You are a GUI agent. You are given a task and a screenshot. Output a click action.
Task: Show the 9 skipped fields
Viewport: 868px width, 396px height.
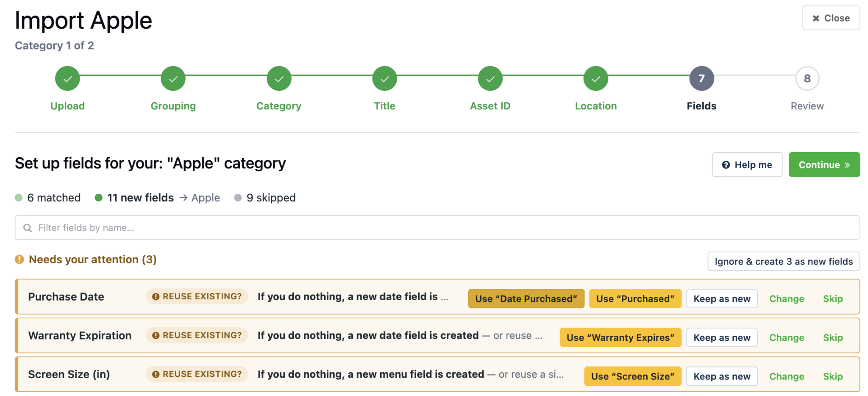(x=265, y=198)
